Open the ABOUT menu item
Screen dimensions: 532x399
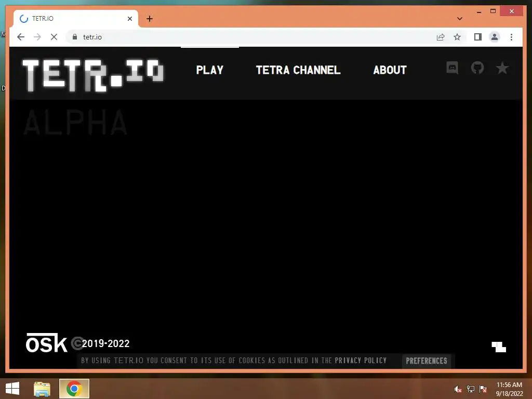click(390, 70)
